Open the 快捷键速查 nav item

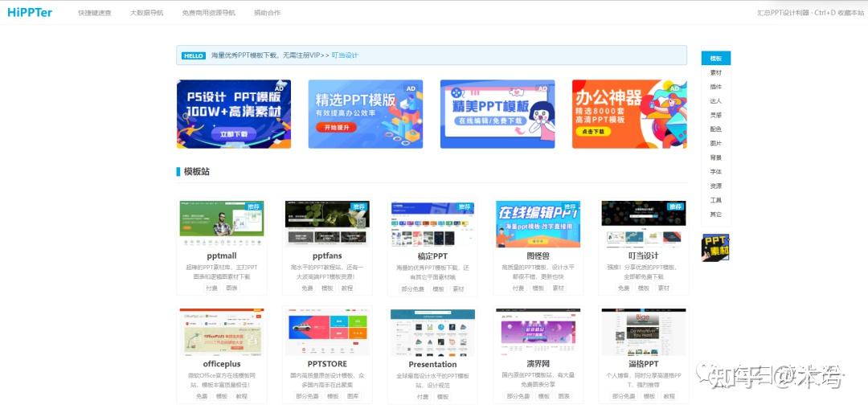95,13
